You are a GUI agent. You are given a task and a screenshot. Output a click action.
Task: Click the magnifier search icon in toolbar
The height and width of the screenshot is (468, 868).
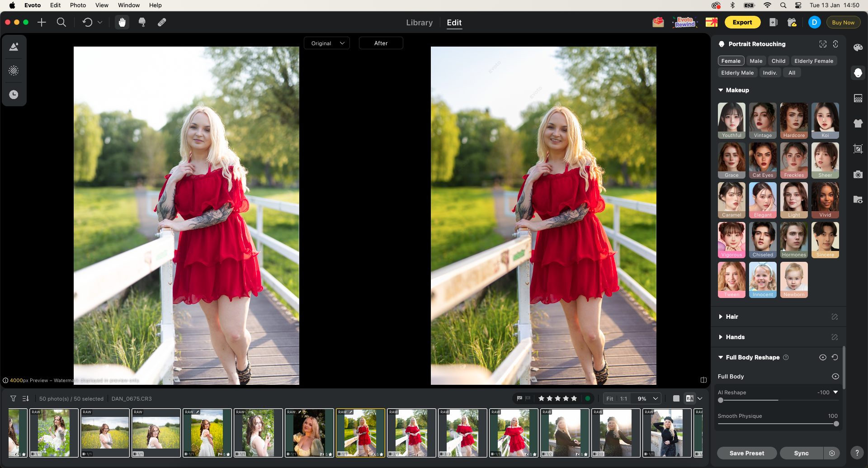point(61,22)
